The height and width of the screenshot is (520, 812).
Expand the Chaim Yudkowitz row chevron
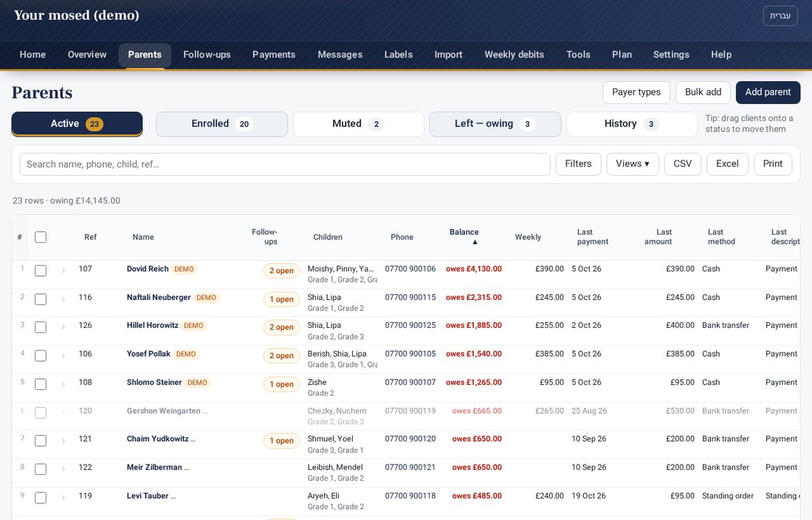point(63,440)
